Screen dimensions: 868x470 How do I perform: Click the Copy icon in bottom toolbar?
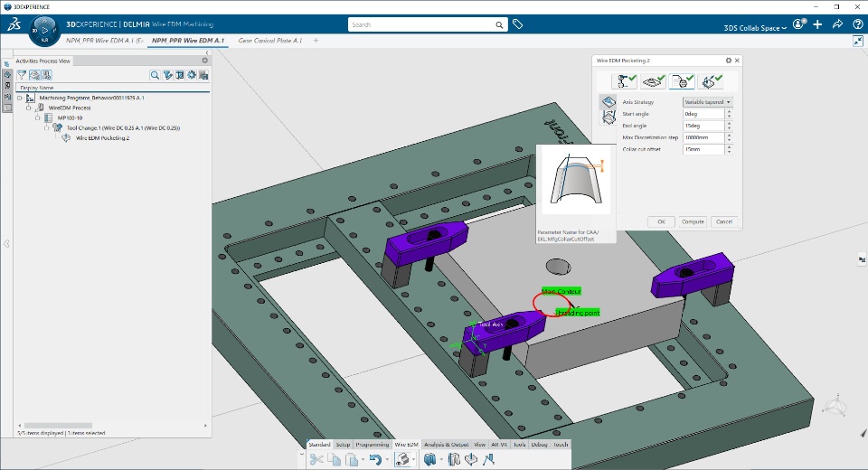pyautogui.click(x=334, y=459)
